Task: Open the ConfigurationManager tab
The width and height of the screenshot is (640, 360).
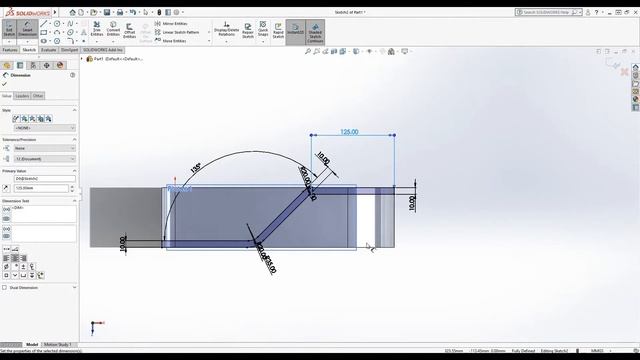Action: 33,65
